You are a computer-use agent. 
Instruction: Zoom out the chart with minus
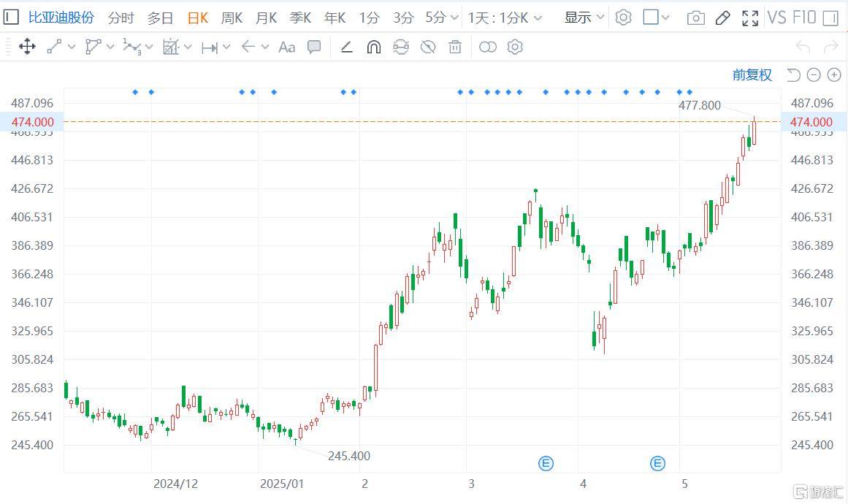tap(814, 75)
